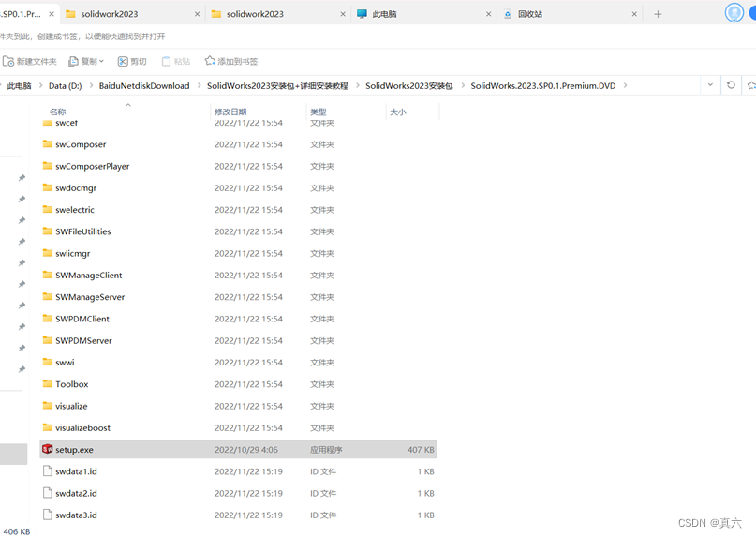Switch to the 此电脑 tab
Image resolution: width=756 pixels, height=537 pixels.
click(423, 14)
